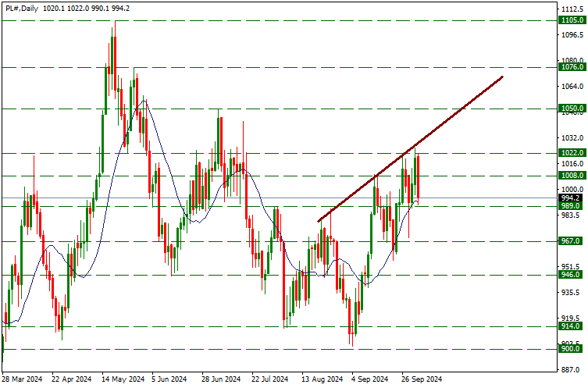Click the 28 Jun 2024 date label
This screenshot has height=388, width=588.
221,379
